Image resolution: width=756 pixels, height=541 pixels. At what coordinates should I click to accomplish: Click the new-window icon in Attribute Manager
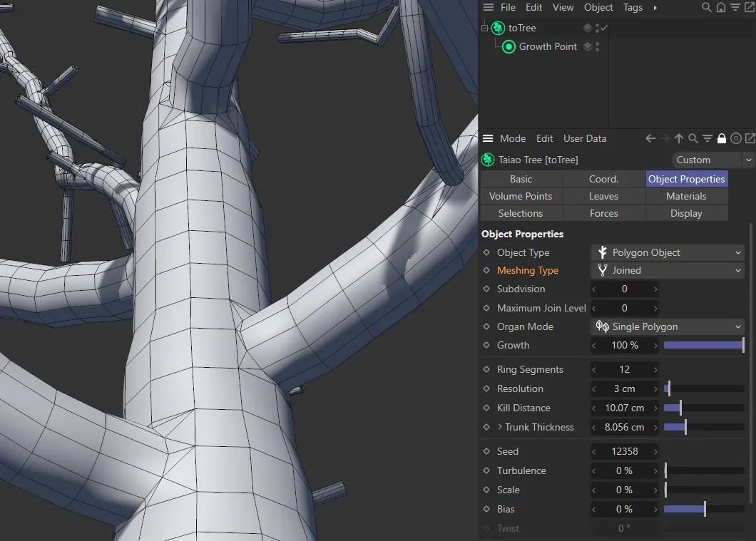click(x=750, y=138)
